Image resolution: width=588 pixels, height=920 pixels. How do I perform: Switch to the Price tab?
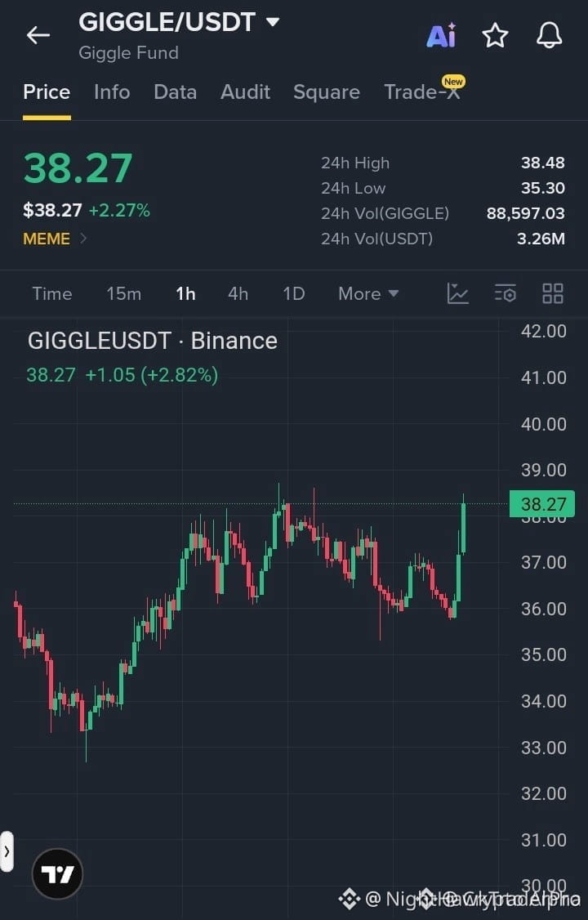point(47,92)
